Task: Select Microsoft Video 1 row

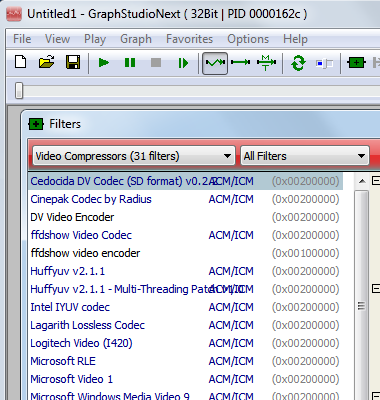Action: [x=185, y=379]
